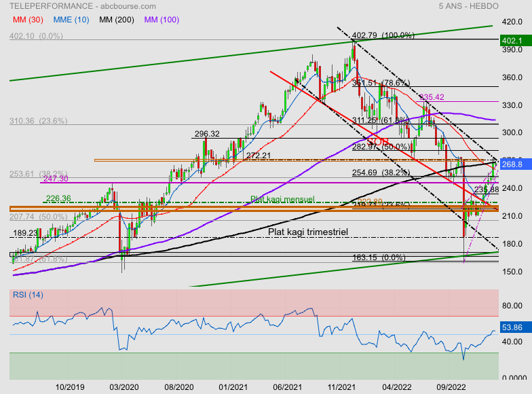532x394 pixels.
Task: Click the magenta 335.42 level label
Action: 432,97
